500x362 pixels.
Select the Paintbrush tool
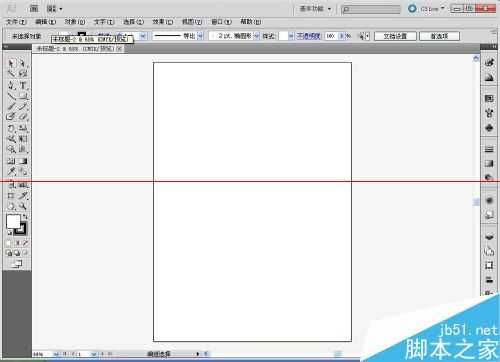point(11,107)
